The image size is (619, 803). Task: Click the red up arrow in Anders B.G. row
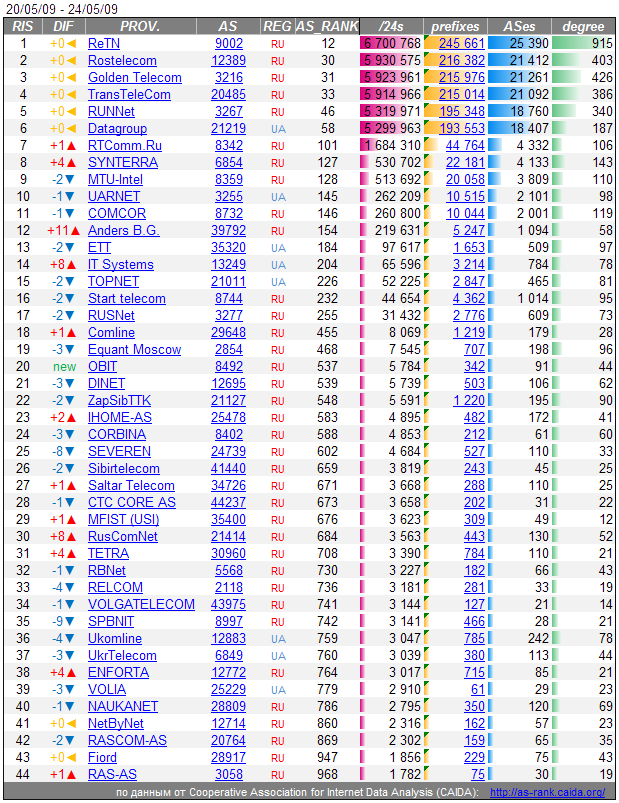75,231
